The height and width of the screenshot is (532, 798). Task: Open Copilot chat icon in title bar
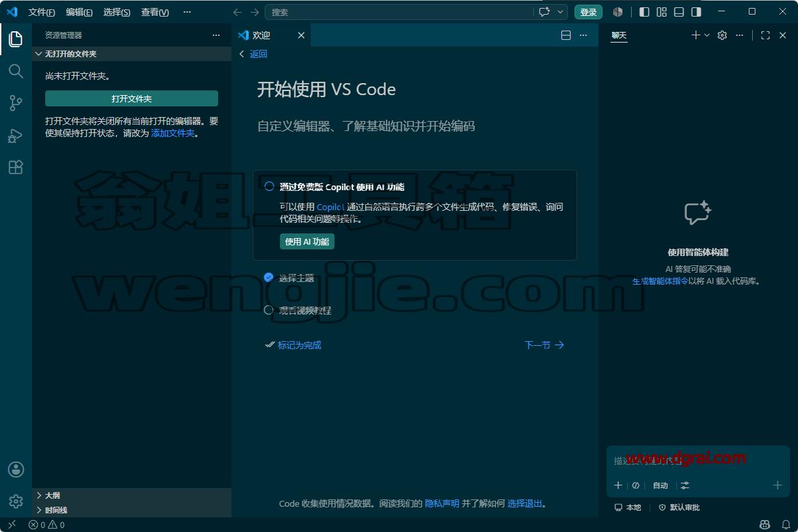[x=545, y=12]
